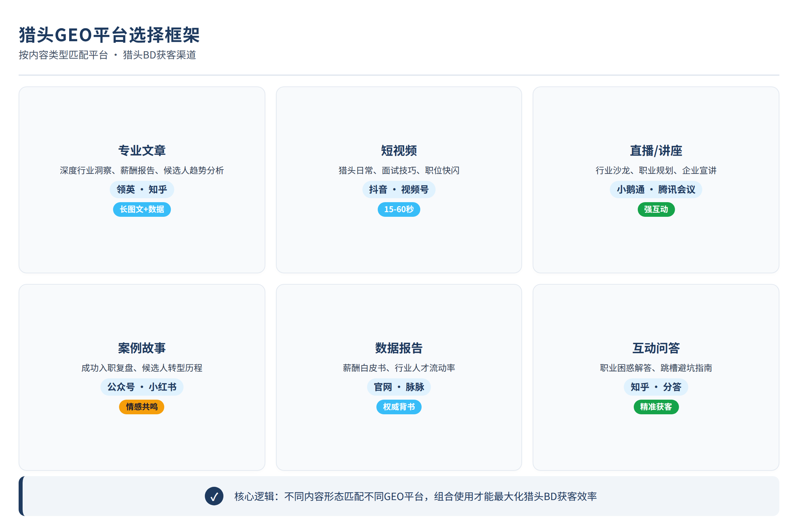
Task: Click the 情感共鸣 orange tag
Action: [x=142, y=407]
